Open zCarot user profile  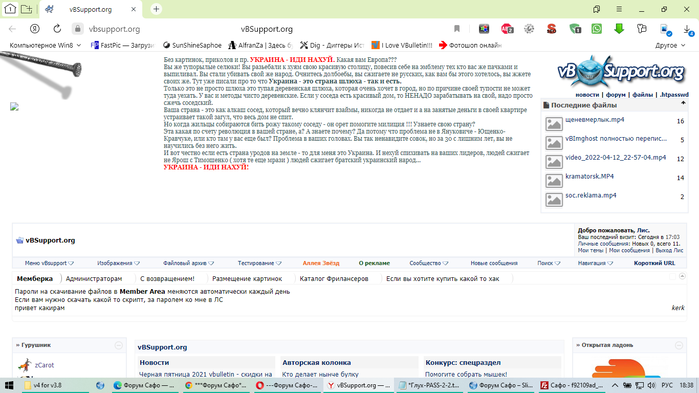44,365
